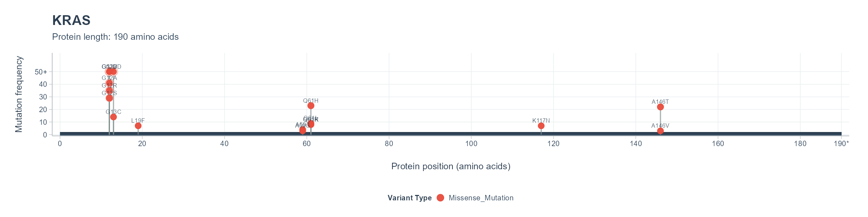This screenshot has width=868, height=217.
Task: Click the red Missense_Mutation legend swatch
Action: [x=440, y=197]
